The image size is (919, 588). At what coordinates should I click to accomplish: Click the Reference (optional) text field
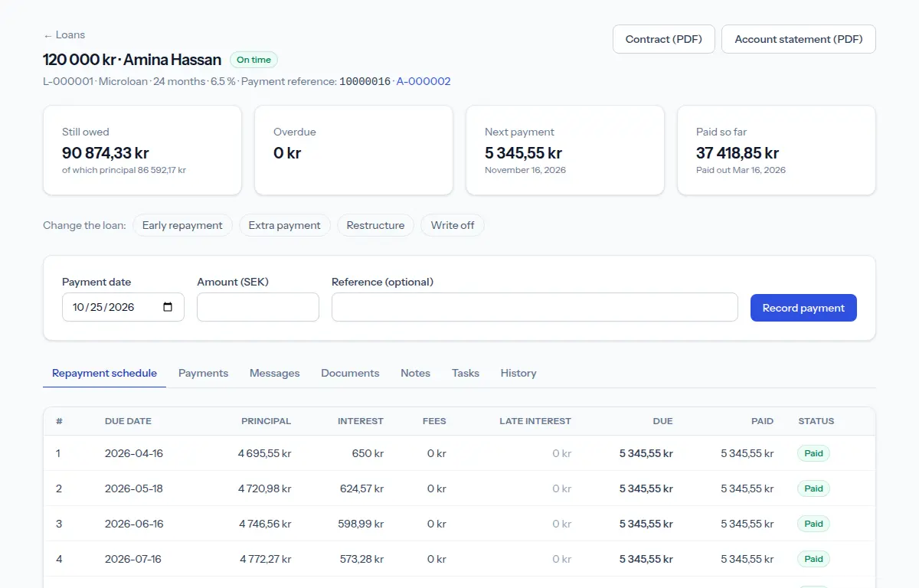(x=535, y=307)
